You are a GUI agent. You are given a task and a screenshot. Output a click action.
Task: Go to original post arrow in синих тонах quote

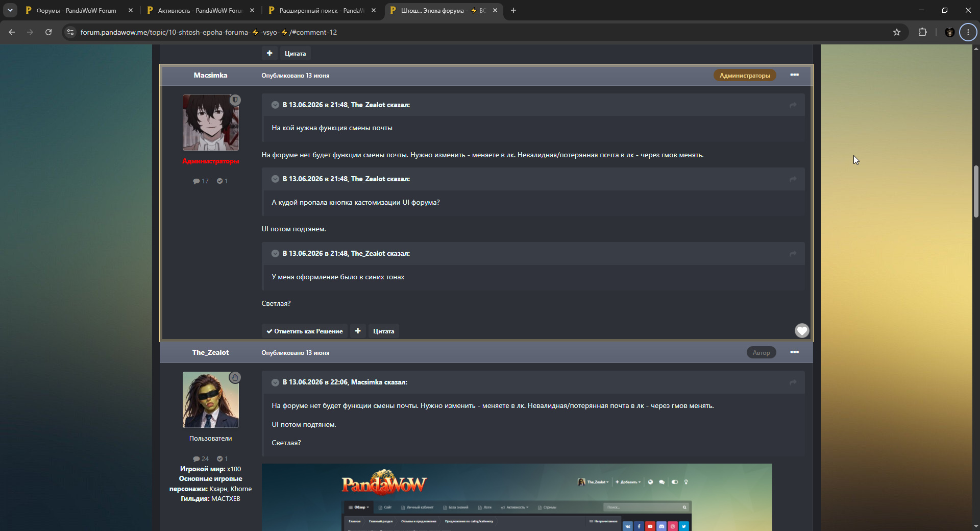pos(793,254)
